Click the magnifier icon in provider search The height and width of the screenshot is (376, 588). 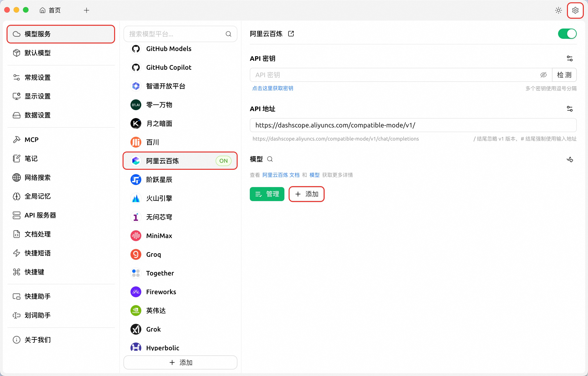[x=228, y=34]
